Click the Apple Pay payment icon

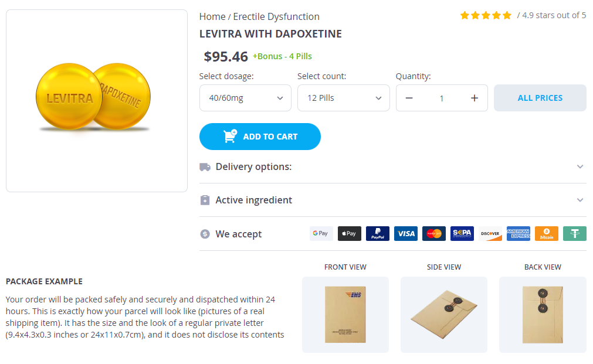pyautogui.click(x=350, y=233)
